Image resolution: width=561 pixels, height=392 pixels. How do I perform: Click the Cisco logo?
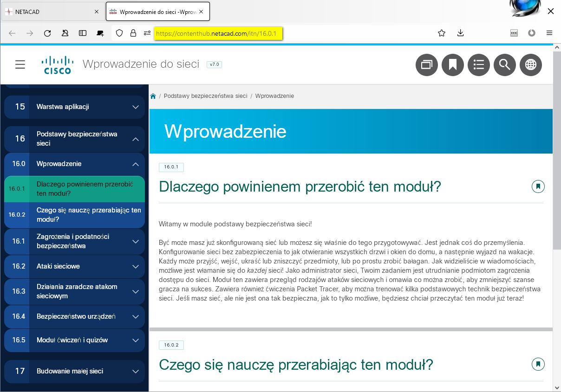point(57,65)
